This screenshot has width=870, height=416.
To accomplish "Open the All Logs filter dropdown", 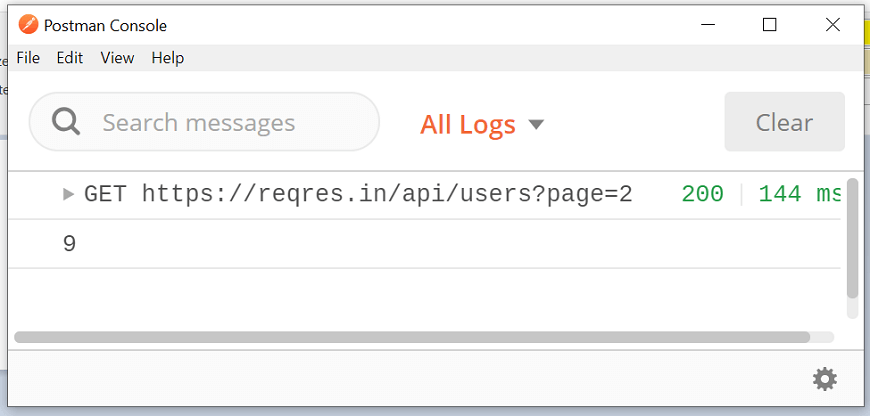I will pos(482,124).
